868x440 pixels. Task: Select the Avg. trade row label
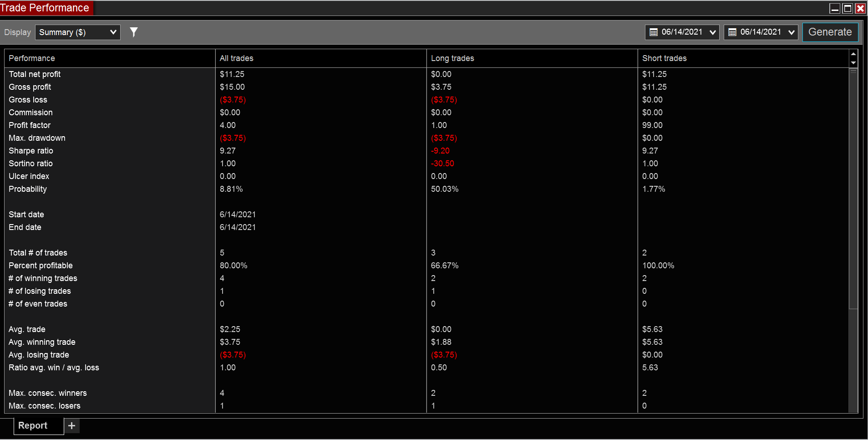[x=27, y=329]
